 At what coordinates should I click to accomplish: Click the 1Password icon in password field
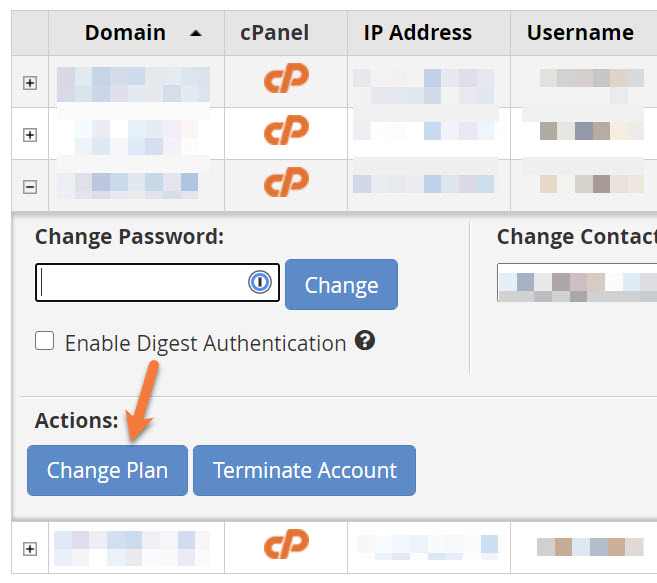[260, 283]
